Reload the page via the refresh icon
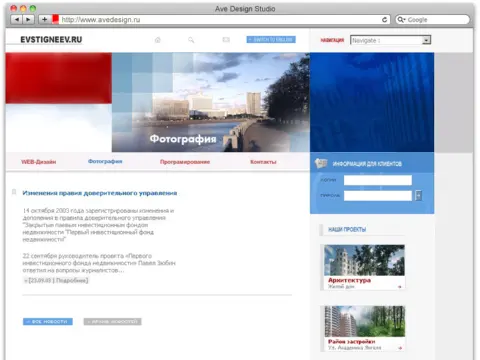This screenshot has width=480, height=360. [x=384, y=20]
